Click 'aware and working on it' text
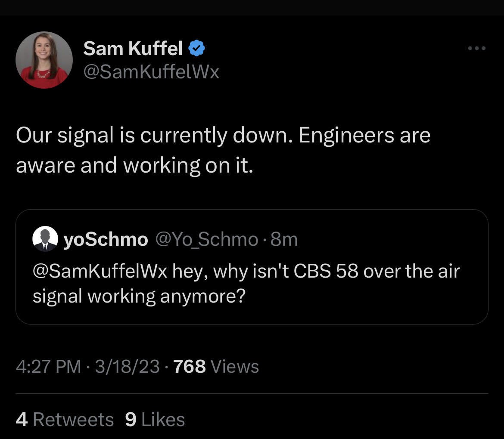 click(x=134, y=165)
